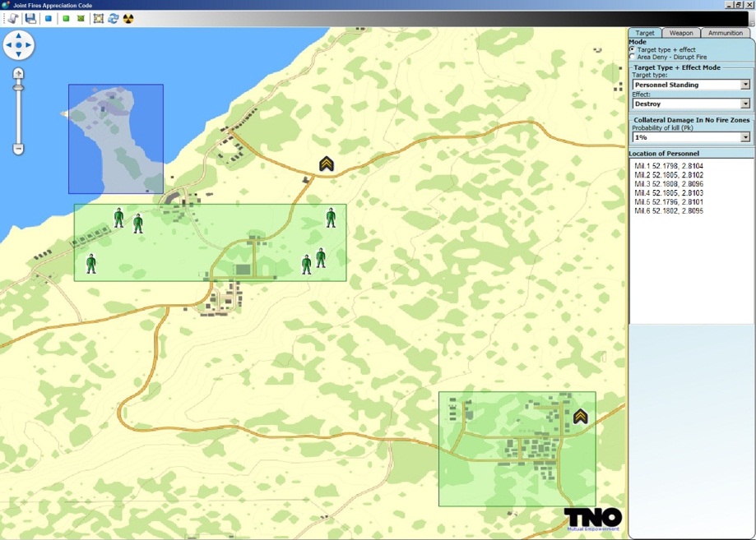This screenshot has height=540, width=756.
Task: Pan the map left with arrow
Action: [9, 45]
